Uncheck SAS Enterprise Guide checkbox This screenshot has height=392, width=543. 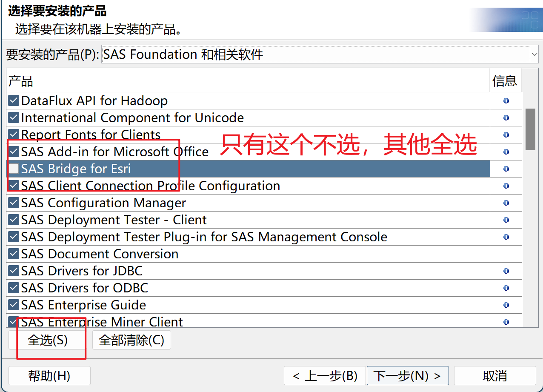click(14, 305)
